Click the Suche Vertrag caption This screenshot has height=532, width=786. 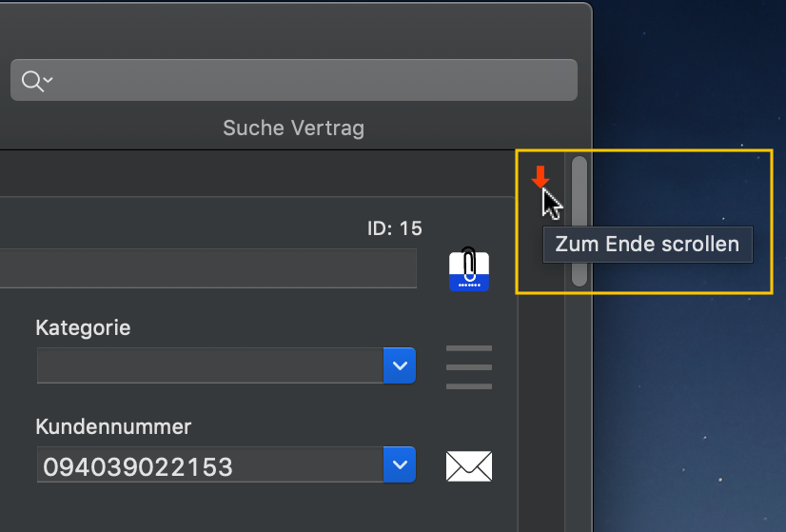pos(294,128)
